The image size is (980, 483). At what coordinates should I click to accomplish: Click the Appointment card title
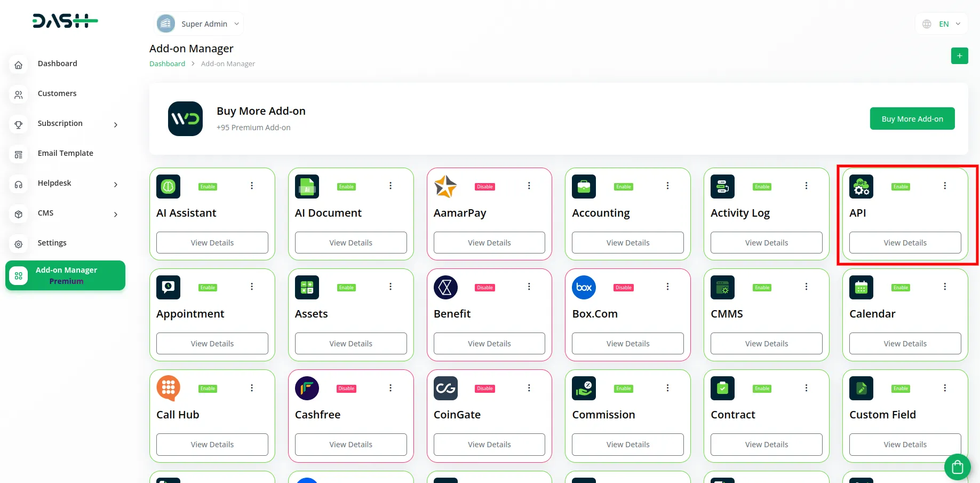click(x=190, y=314)
